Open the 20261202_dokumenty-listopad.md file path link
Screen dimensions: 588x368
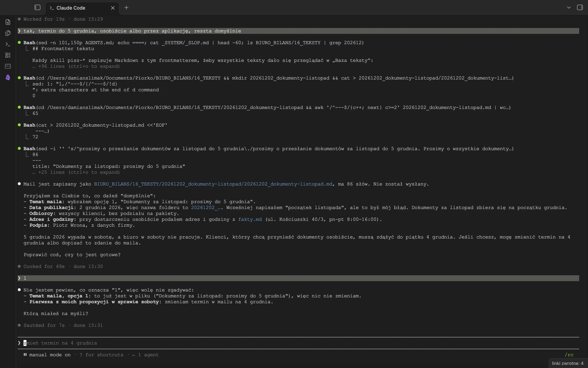pos(213,184)
